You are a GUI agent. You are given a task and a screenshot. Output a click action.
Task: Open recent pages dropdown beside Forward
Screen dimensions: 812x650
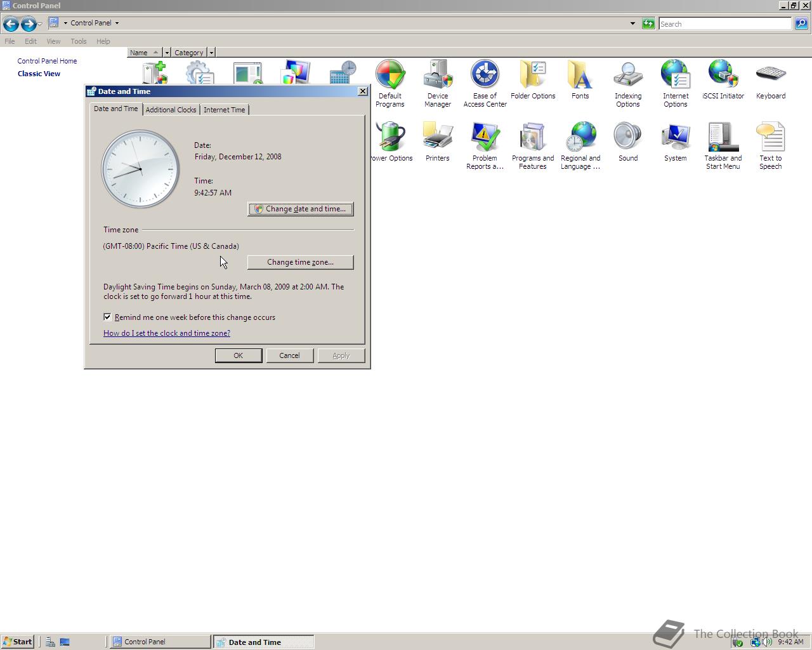39,24
